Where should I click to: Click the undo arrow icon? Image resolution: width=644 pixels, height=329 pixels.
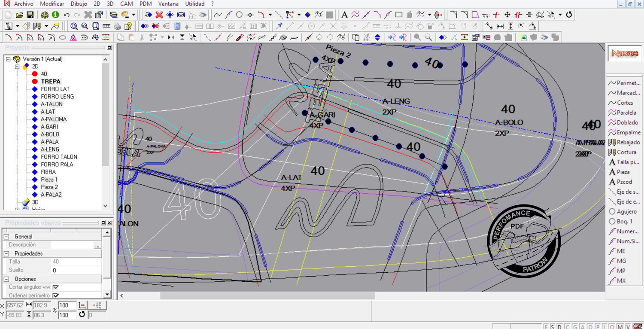coord(67,15)
